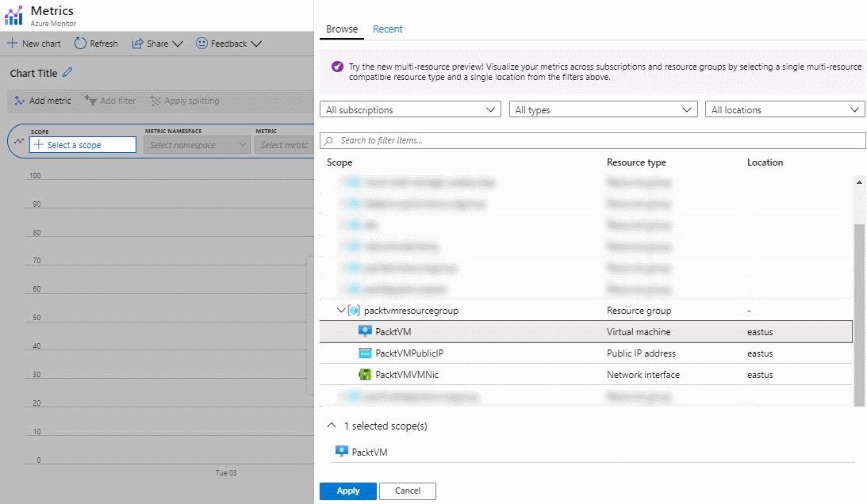Click the Feedback smiley icon
The height and width of the screenshot is (504, 867).
pyautogui.click(x=201, y=43)
